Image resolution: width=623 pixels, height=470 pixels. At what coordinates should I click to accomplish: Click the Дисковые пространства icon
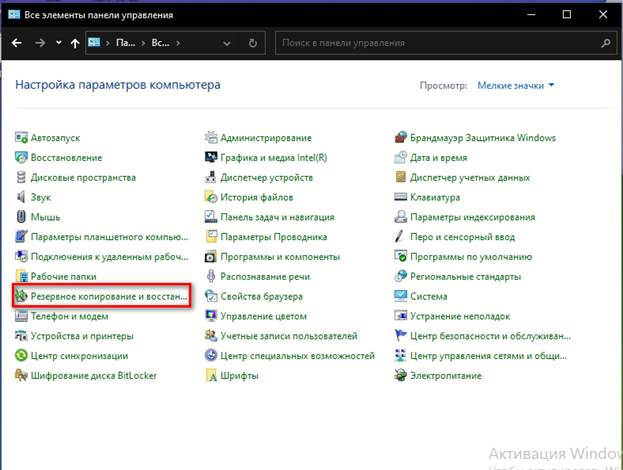(21, 177)
